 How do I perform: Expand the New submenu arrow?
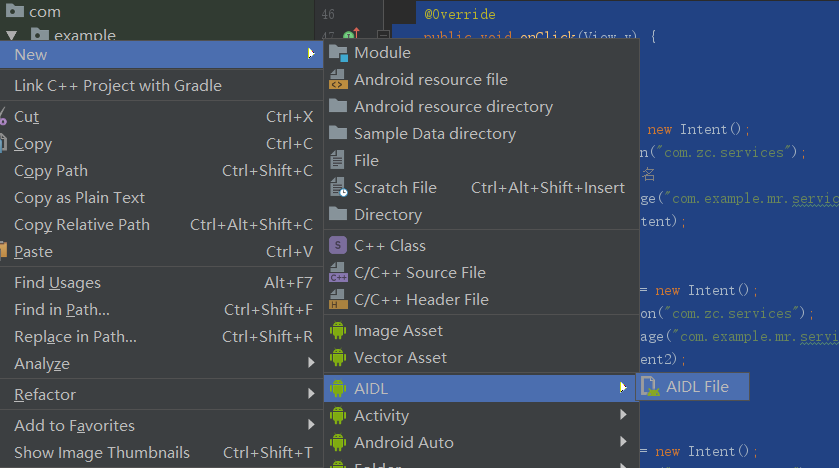[311, 53]
